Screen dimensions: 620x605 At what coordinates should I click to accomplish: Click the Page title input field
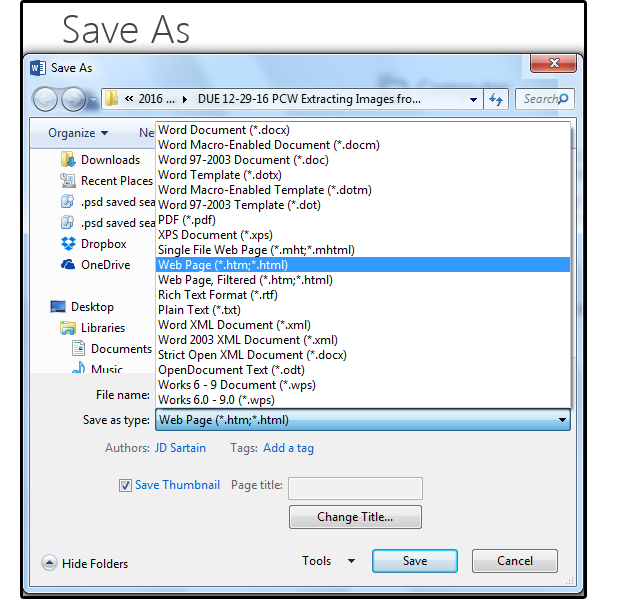tap(355, 488)
